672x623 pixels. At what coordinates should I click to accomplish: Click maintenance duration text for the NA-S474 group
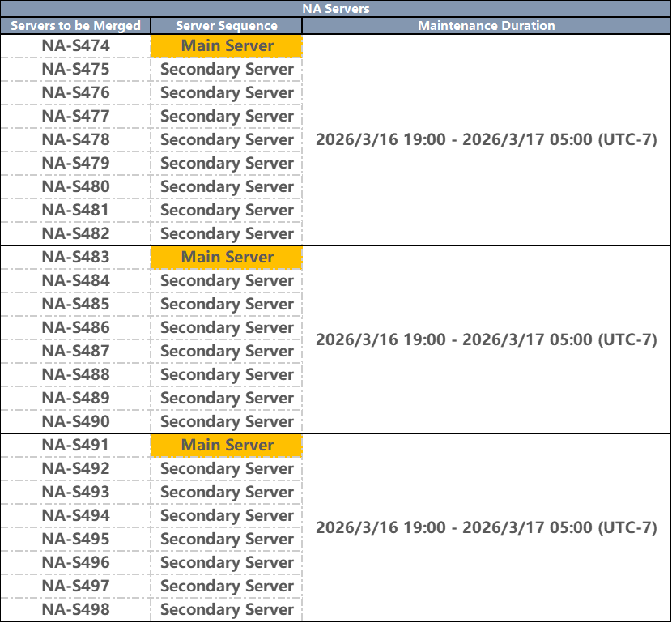(486, 140)
